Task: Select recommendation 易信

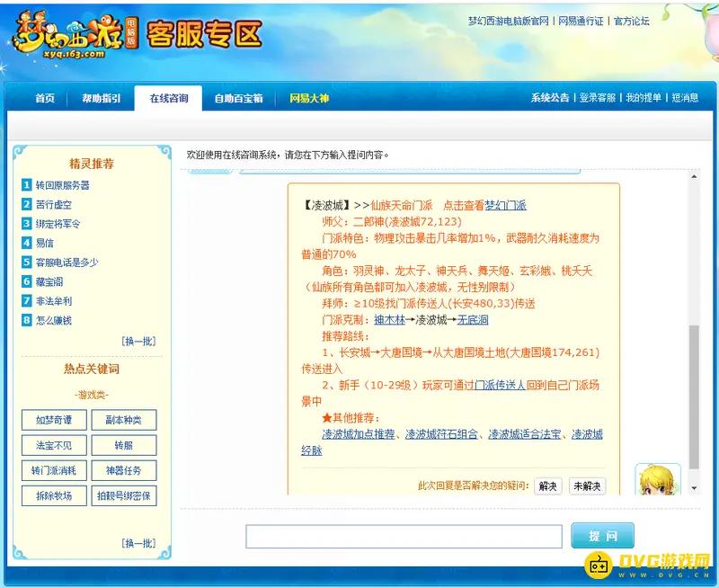Action: point(44,243)
